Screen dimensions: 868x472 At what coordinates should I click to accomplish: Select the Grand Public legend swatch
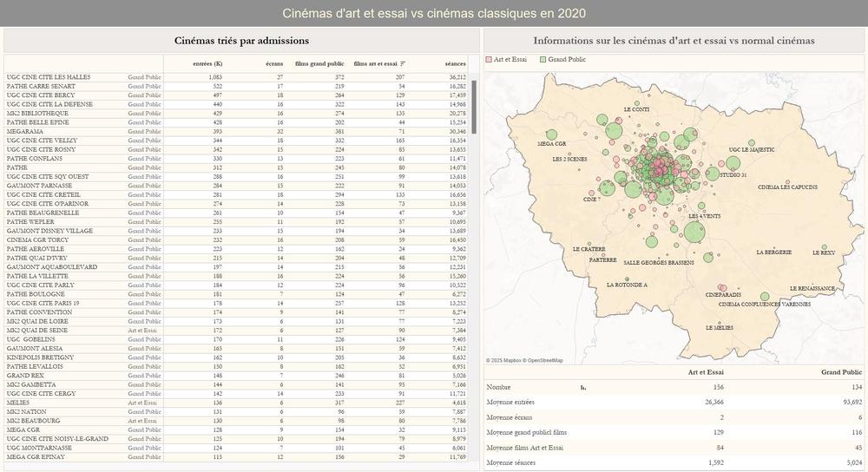point(543,59)
